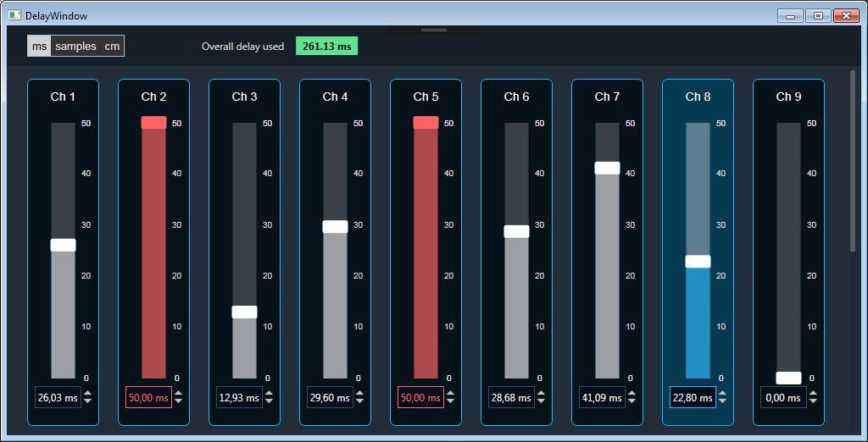Screen dimensions: 868x442
Task: Decrease Ch 3 delay with down arrow
Action: tap(269, 401)
